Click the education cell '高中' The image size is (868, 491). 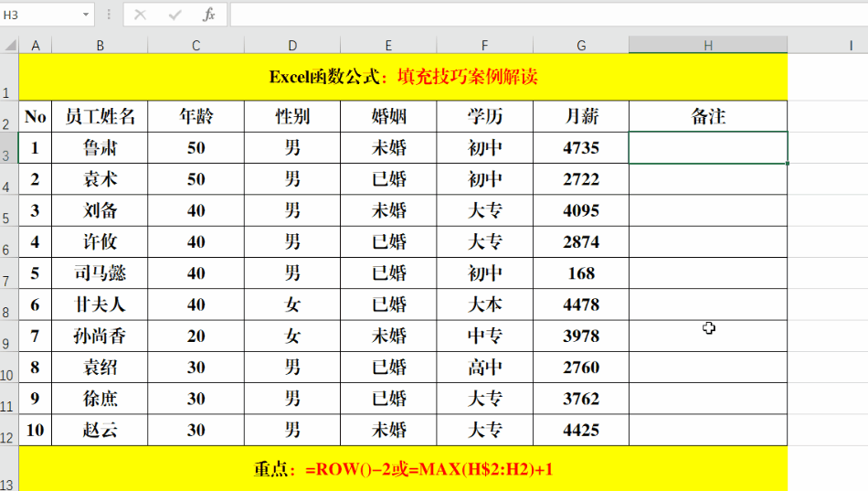pos(484,367)
